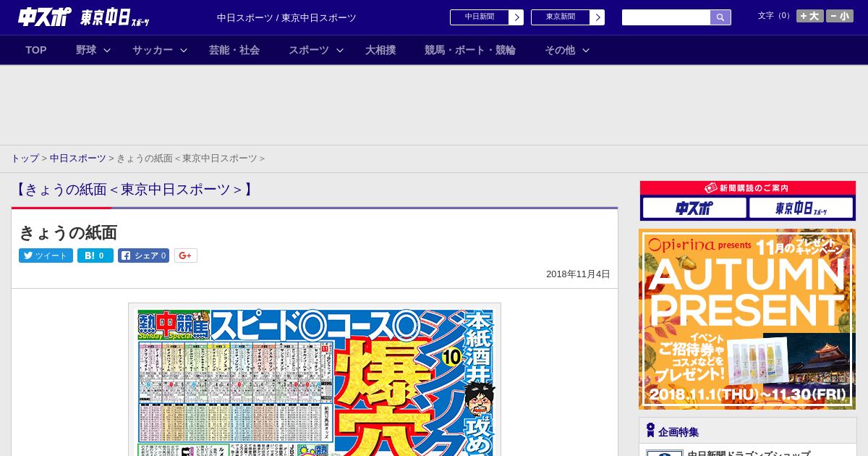Screen dimensions: 868x456
Task: Click the search magnifier button
Action: pos(720,17)
